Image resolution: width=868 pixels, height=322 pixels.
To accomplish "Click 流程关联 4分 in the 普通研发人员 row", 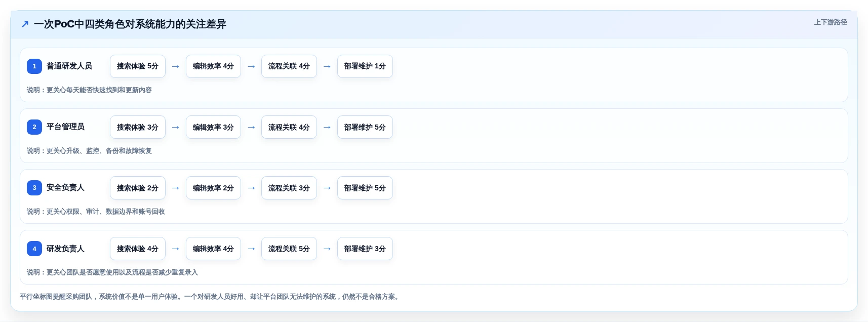I will 289,66.
